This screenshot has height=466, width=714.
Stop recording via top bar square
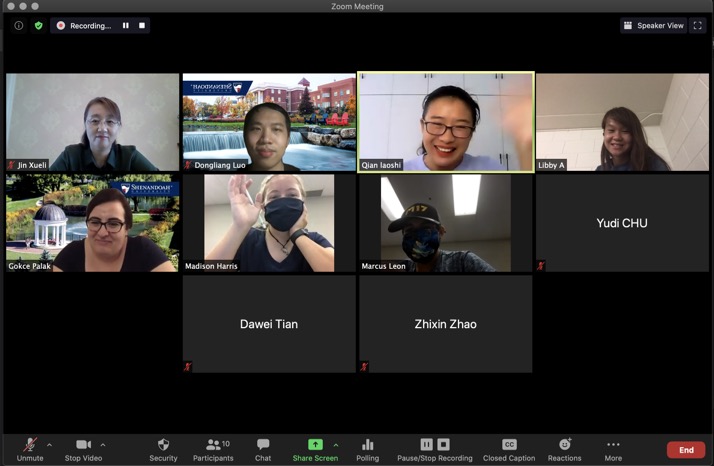pos(142,26)
